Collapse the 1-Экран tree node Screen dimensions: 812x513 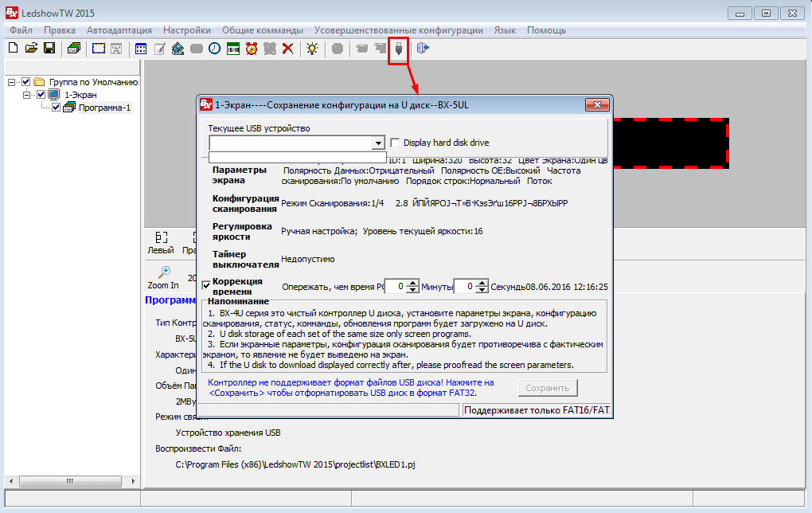coord(27,95)
